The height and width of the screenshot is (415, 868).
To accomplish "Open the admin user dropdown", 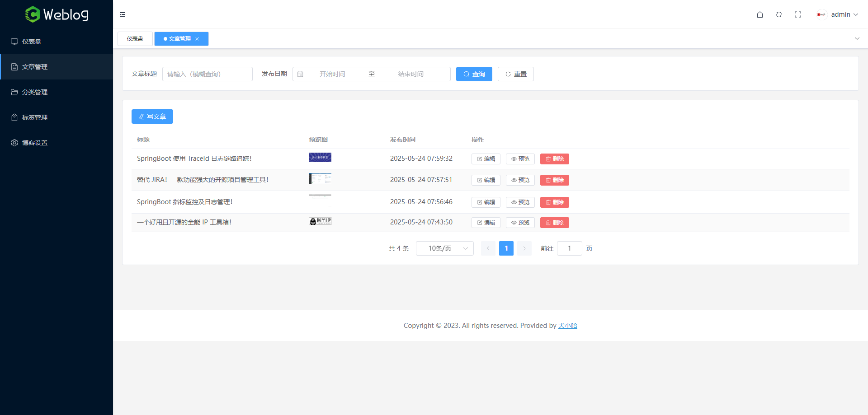I will pyautogui.click(x=844, y=14).
